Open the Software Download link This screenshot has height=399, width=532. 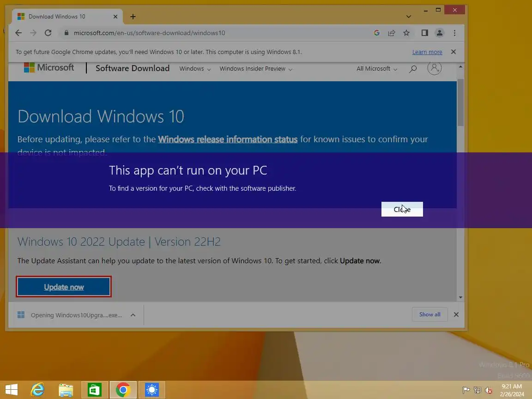[x=133, y=68]
